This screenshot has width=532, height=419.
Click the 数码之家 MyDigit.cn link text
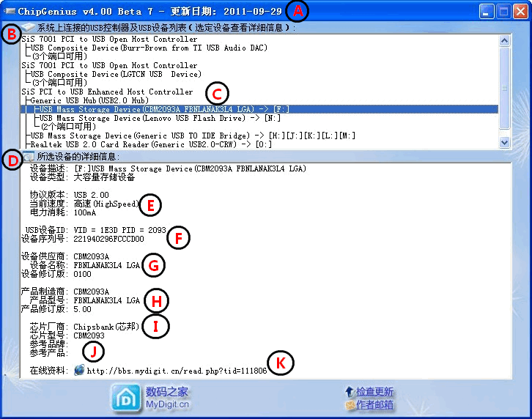click(x=167, y=398)
